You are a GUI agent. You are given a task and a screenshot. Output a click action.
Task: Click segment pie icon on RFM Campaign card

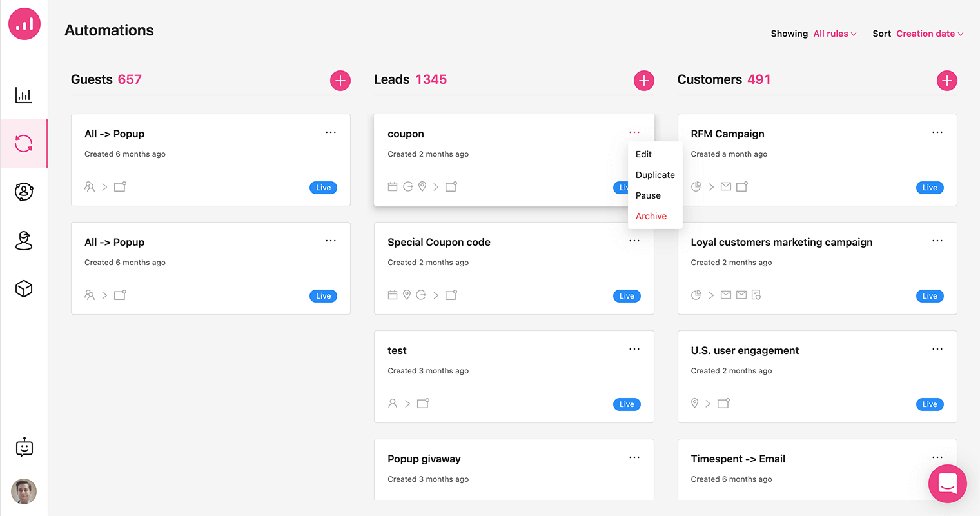click(x=696, y=186)
